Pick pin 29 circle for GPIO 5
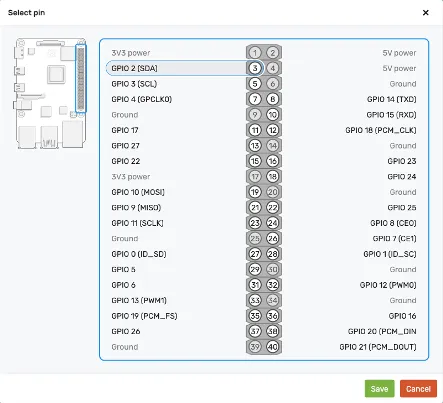 coord(255,269)
